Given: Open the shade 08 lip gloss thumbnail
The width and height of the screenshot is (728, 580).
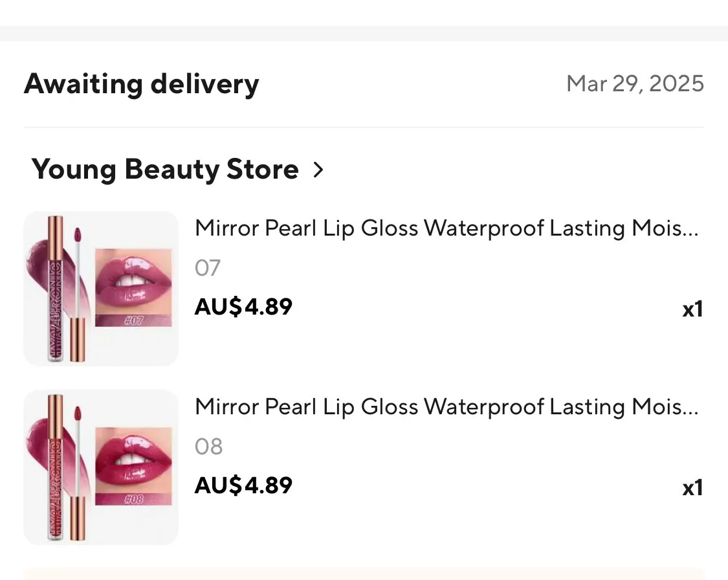Looking at the screenshot, I should pyautogui.click(x=101, y=467).
